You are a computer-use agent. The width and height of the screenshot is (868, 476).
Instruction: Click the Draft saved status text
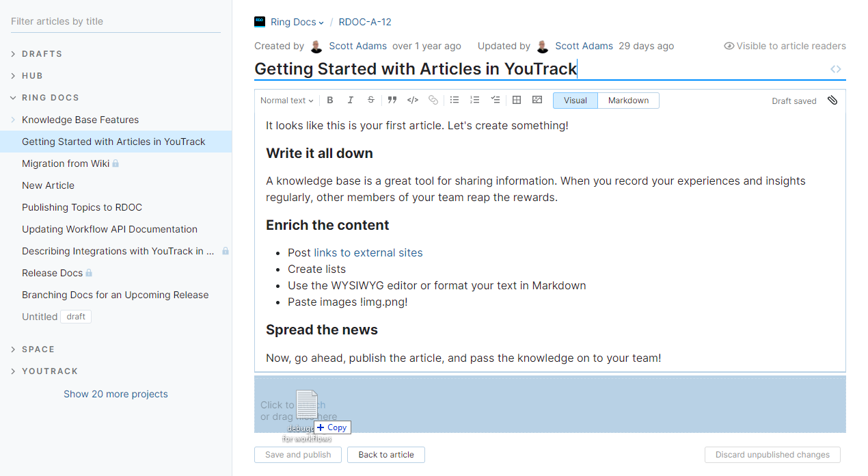[x=794, y=101]
